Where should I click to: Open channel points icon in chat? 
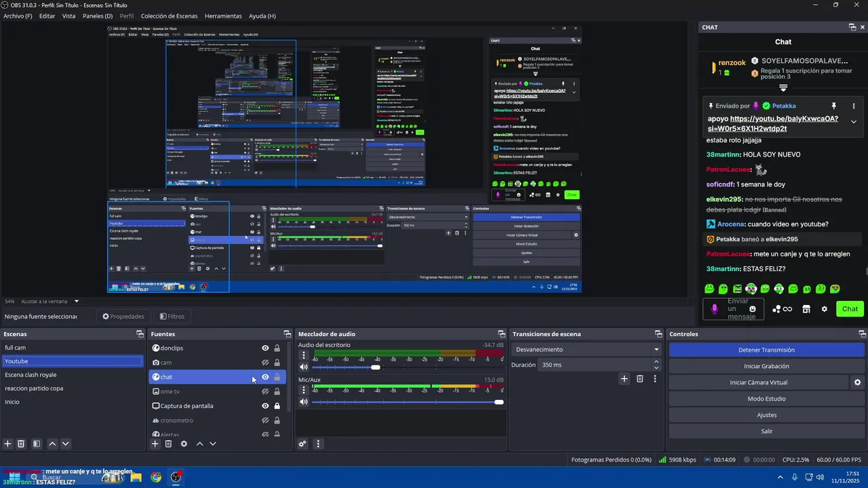click(x=782, y=309)
